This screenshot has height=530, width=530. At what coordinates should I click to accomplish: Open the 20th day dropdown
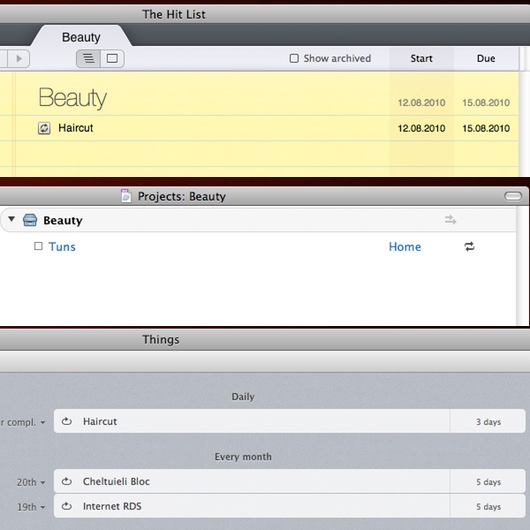pyautogui.click(x=31, y=482)
